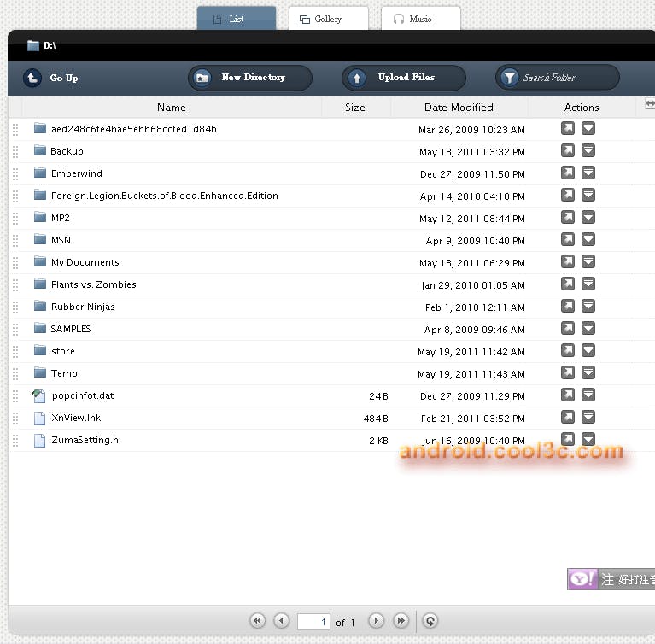This screenshot has width=655, height=644.
Task: Switch to the Music tab
Action: [420, 19]
